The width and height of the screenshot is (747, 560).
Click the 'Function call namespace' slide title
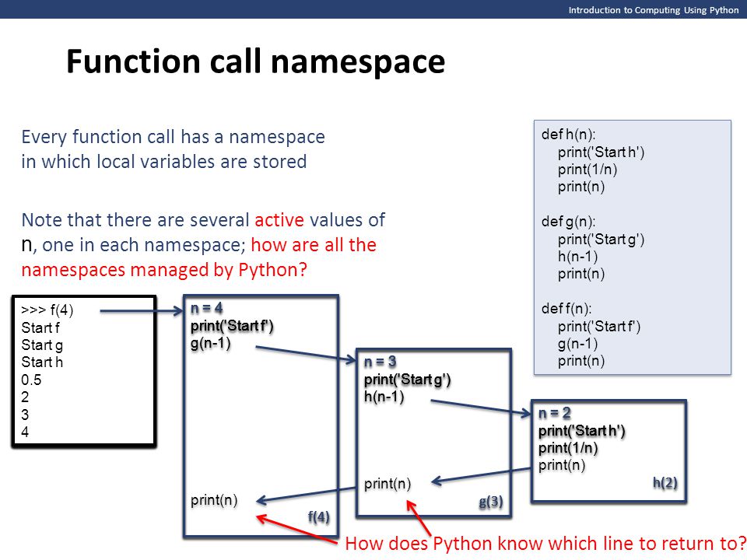tap(255, 62)
